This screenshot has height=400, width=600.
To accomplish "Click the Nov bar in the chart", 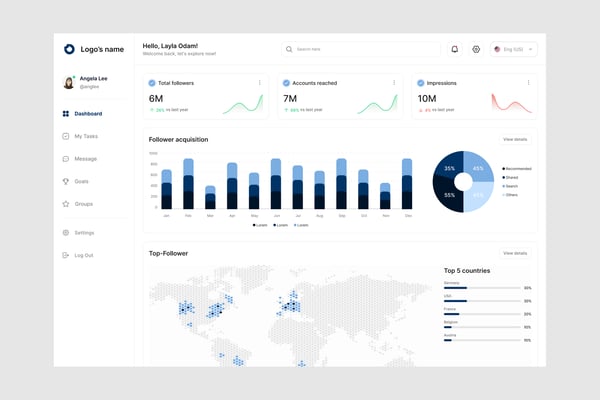I will (385, 196).
